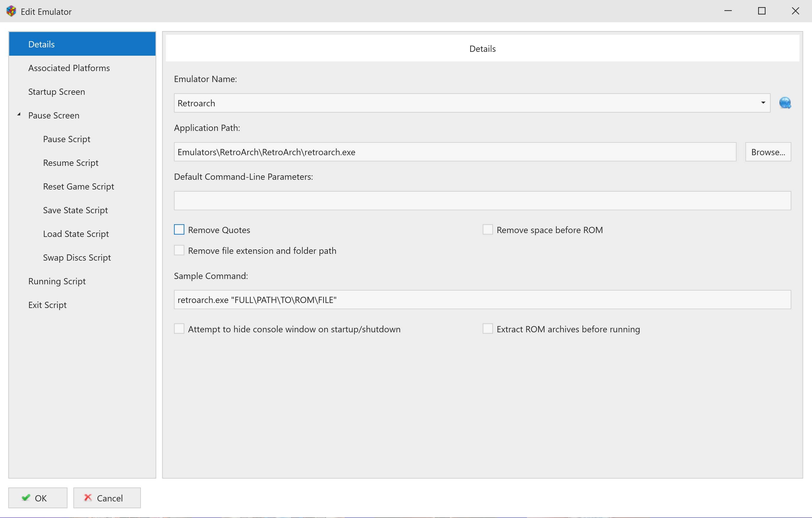Open Swap Discs Script entry
The image size is (812, 518).
pyautogui.click(x=82, y=257)
